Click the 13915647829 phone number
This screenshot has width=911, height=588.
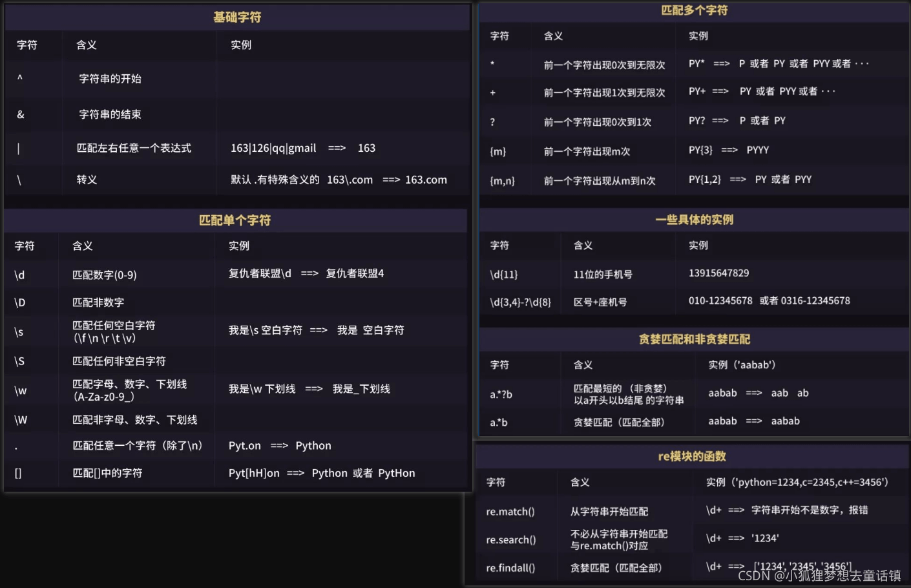click(719, 273)
